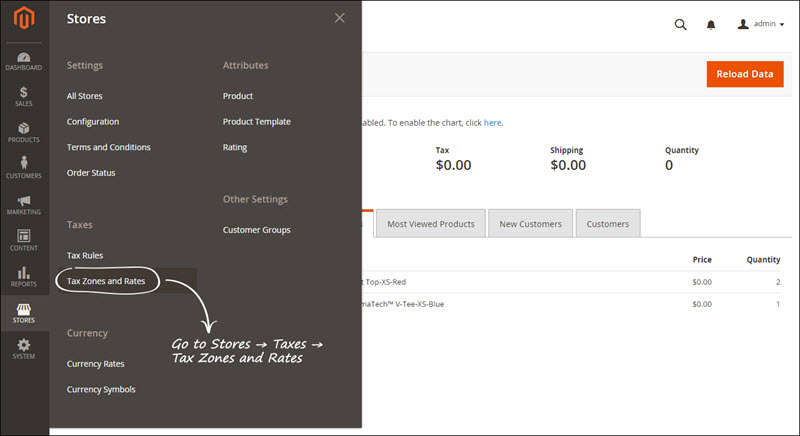
Task: Select Tax Zones and Rates
Action: click(x=106, y=281)
